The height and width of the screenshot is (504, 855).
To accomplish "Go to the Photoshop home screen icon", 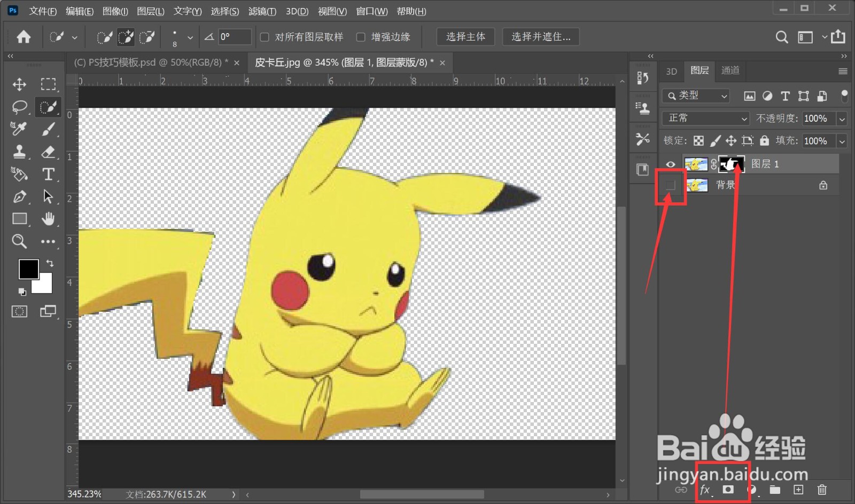I will (x=24, y=37).
